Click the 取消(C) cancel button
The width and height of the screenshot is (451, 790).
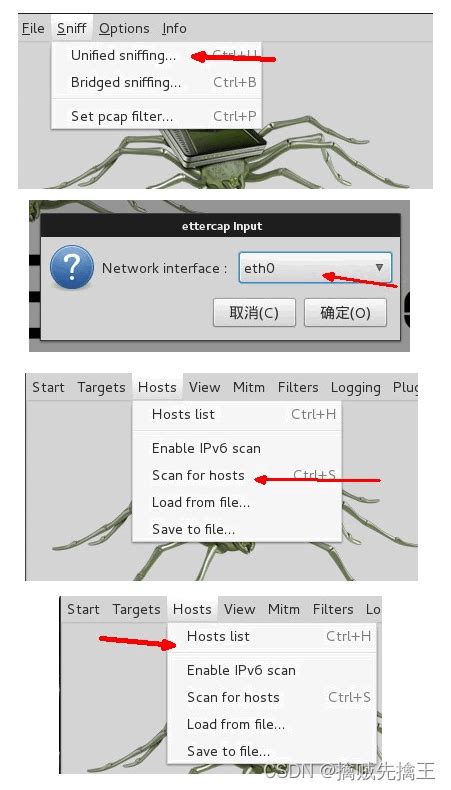click(254, 313)
